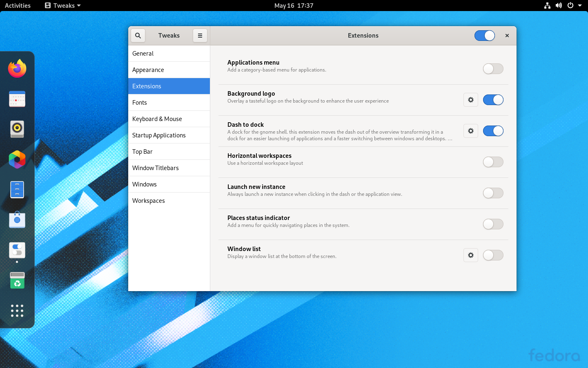Click the Launch new instance title
This screenshot has height=368, width=588.
click(256, 187)
